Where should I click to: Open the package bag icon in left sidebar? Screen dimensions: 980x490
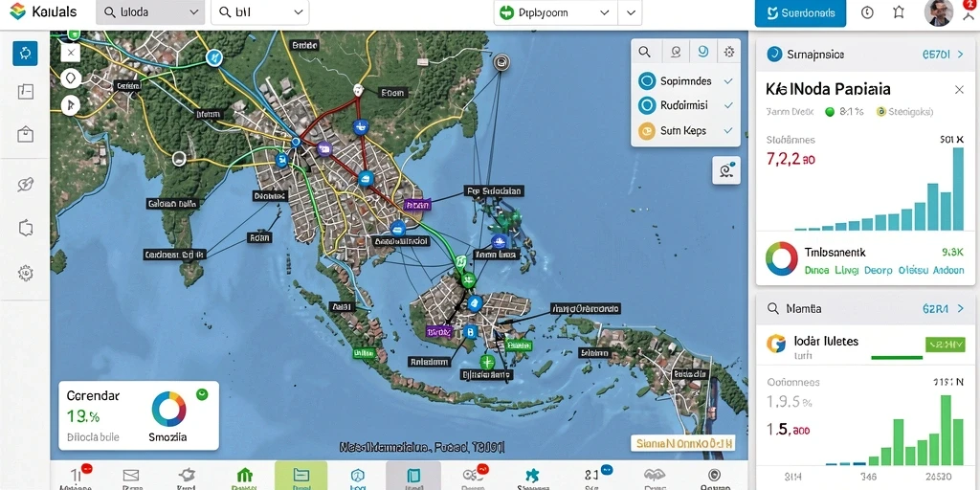[26, 134]
